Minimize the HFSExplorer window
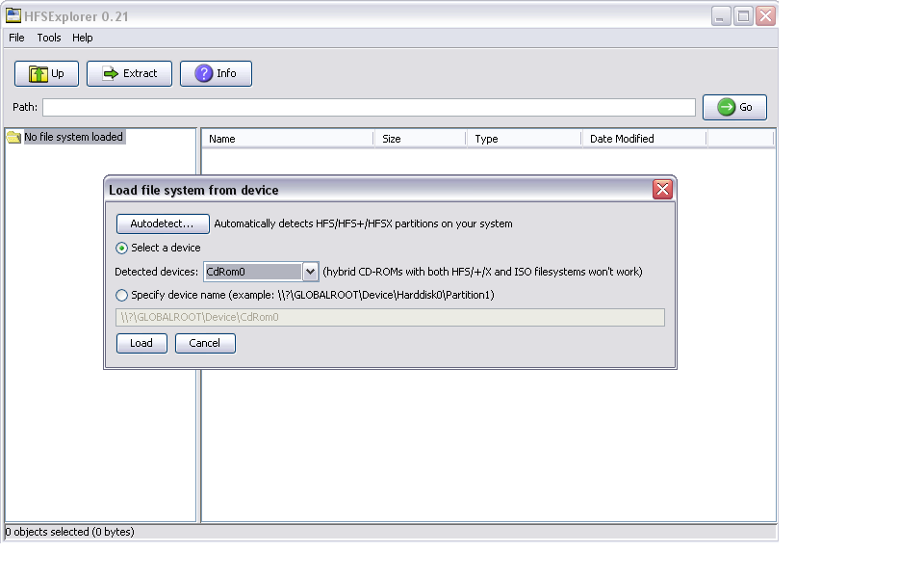 pyautogui.click(x=721, y=16)
